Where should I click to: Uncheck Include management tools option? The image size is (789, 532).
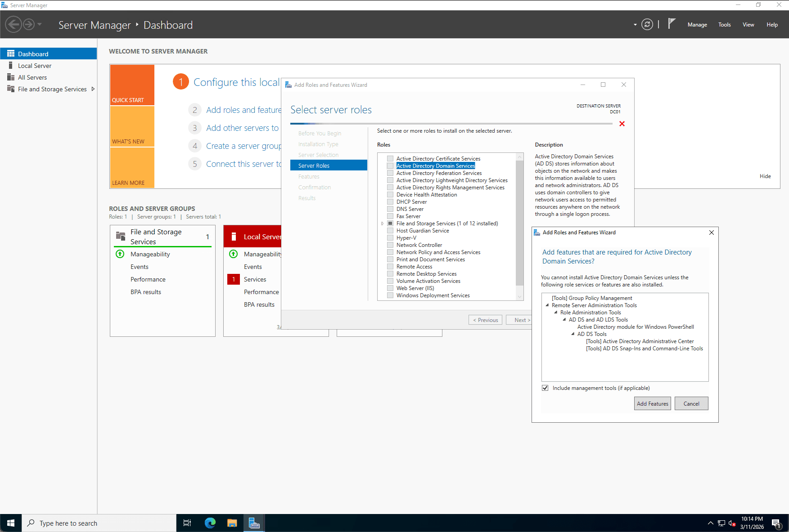(545, 388)
